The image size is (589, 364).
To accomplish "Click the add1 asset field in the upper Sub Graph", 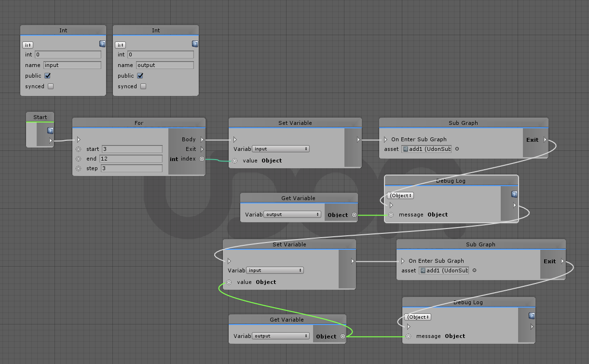I will click(x=426, y=149).
